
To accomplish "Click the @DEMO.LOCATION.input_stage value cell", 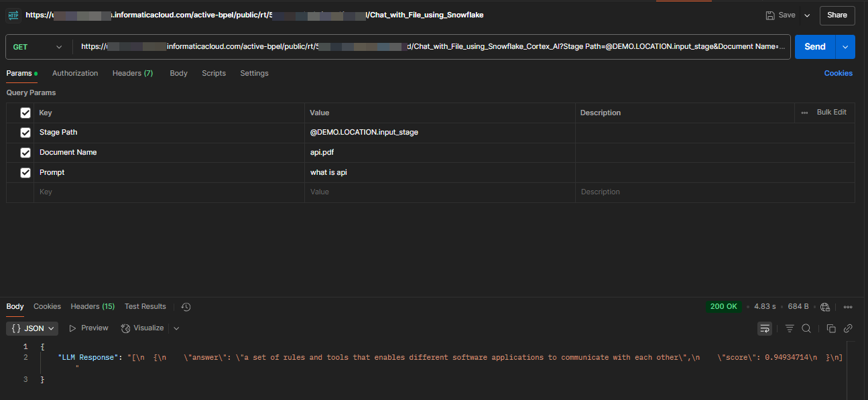I will click(x=440, y=133).
